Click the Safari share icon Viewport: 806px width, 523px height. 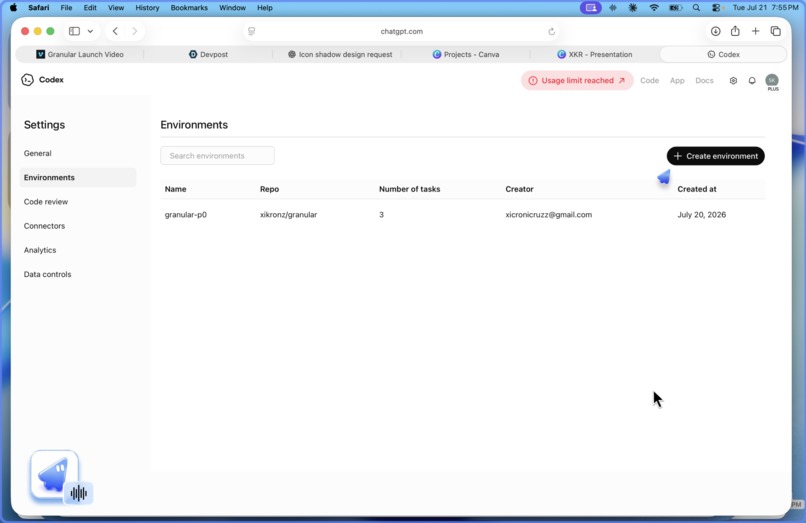tap(735, 31)
